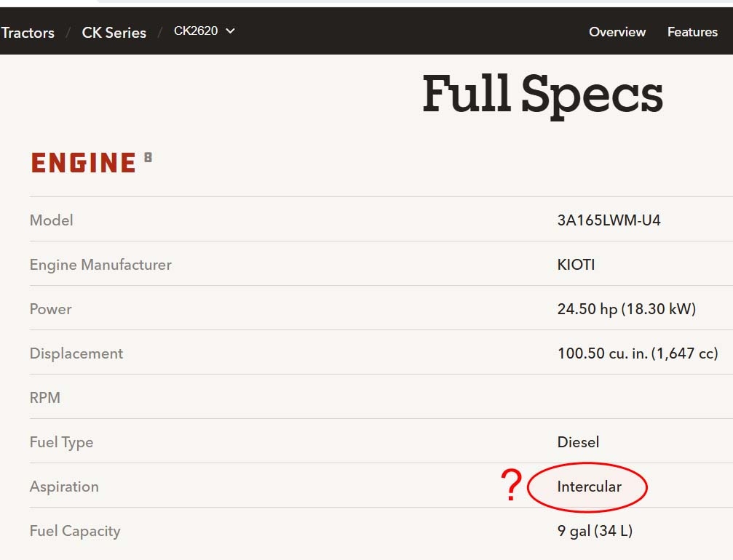Click the Aspiration row label
The height and width of the screenshot is (560, 733).
64,487
